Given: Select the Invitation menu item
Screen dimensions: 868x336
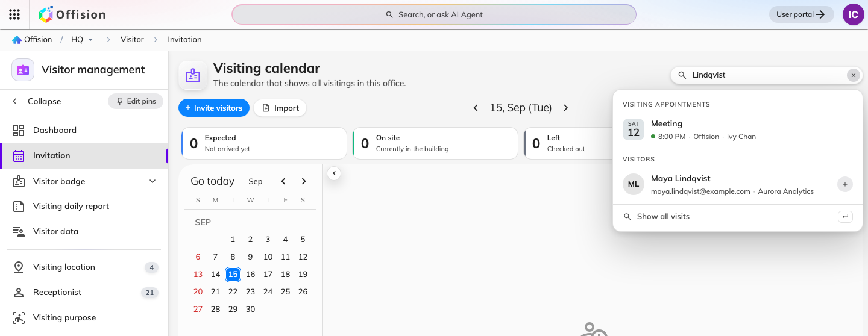Looking at the screenshot, I should (84, 155).
